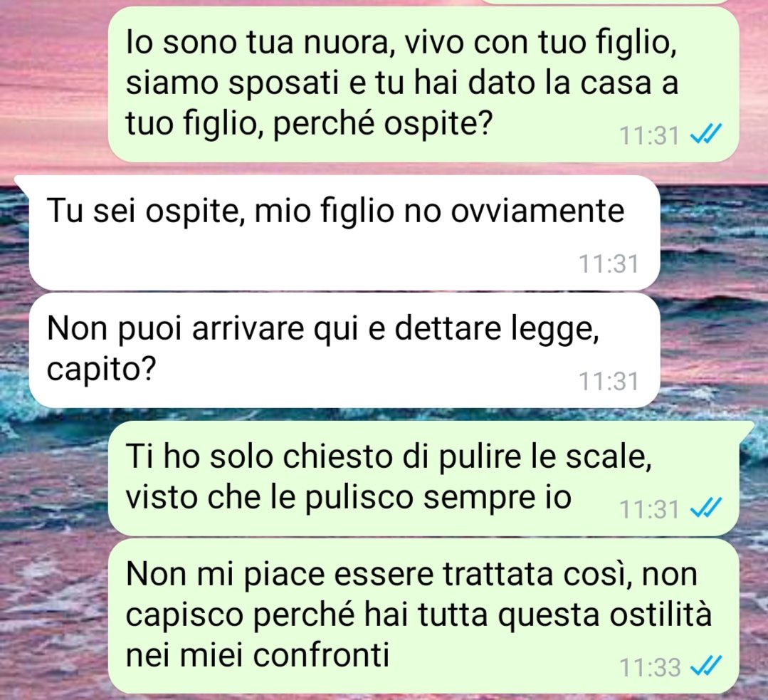768x700 pixels.
Task: Tap the 'Non puoi arrivare qui e dettare legge' message
Action: [x=344, y=350]
